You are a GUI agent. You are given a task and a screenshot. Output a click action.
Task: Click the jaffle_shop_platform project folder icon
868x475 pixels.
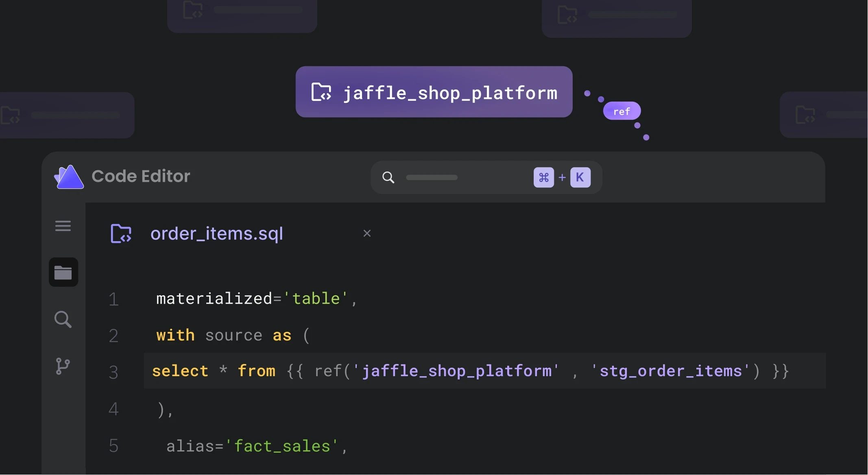321,92
